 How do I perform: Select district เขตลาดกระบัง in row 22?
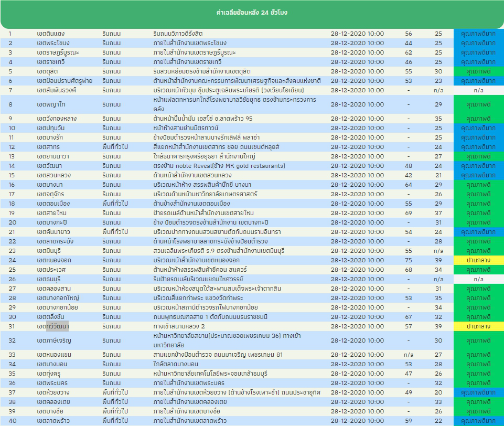(55, 241)
